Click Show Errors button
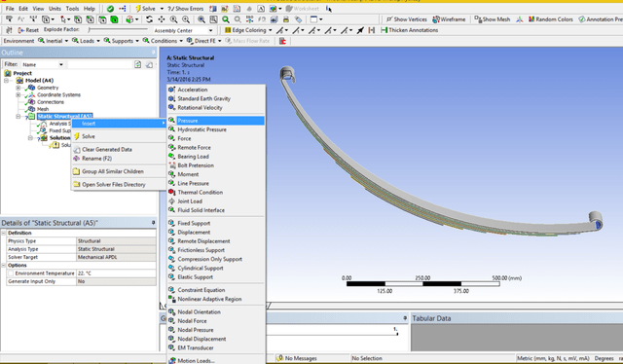 pos(186,9)
